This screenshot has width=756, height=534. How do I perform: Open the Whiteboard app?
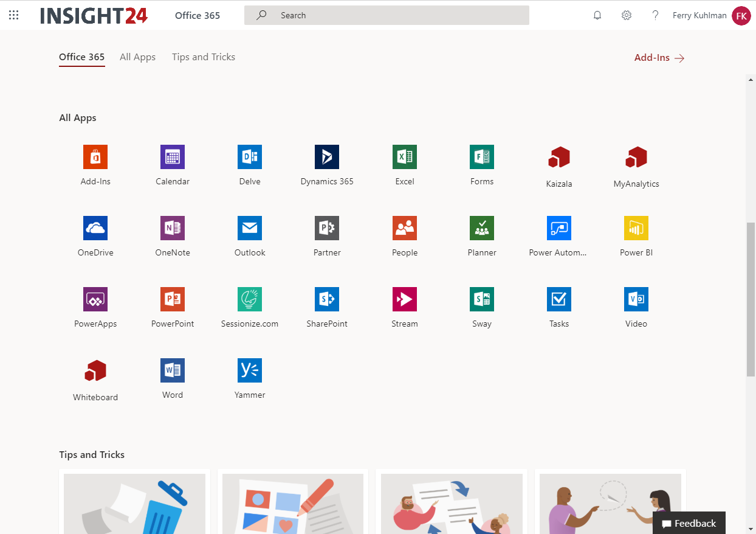coord(95,372)
